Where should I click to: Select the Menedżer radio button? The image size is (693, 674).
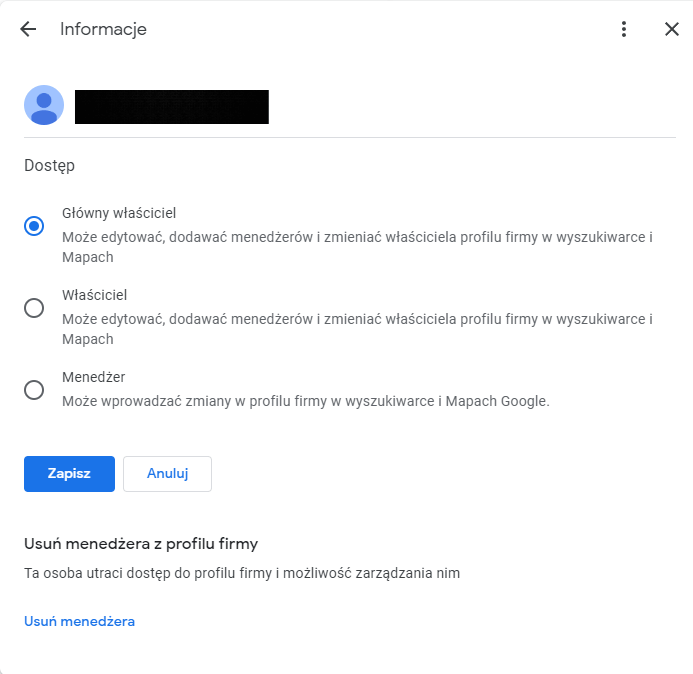tap(34, 390)
